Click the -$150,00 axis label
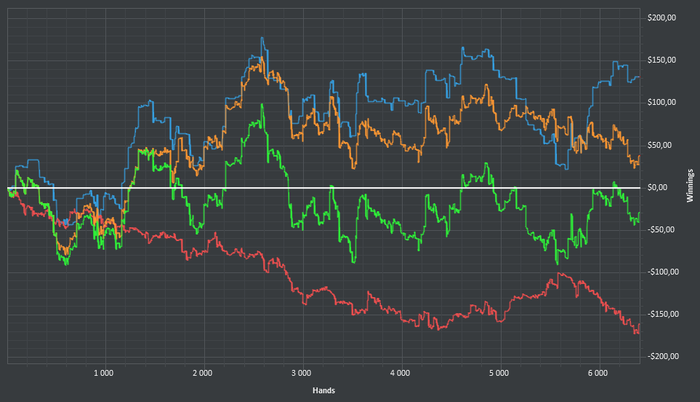 click(x=663, y=314)
